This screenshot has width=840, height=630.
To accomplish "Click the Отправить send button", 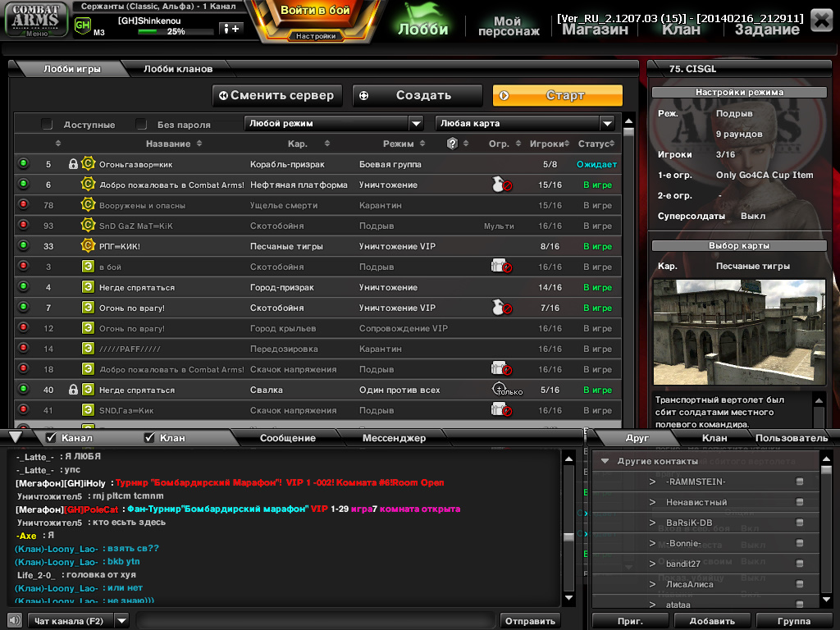I will (530, 621).
